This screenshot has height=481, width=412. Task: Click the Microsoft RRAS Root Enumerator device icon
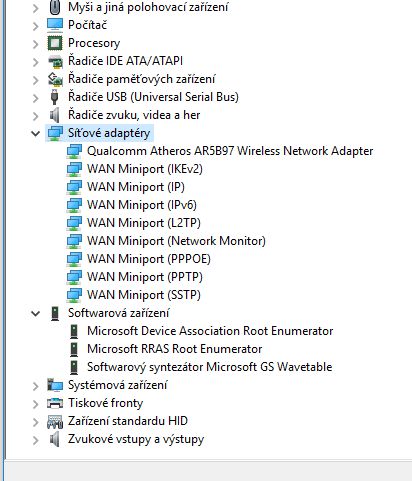point(74,349)
